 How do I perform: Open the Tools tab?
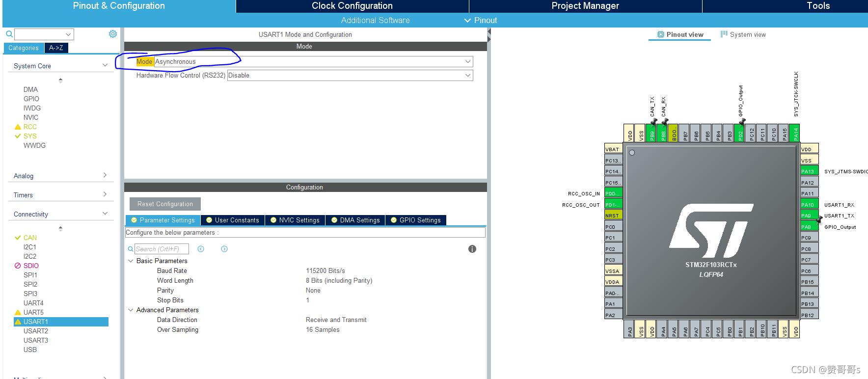tap(818, 6)
